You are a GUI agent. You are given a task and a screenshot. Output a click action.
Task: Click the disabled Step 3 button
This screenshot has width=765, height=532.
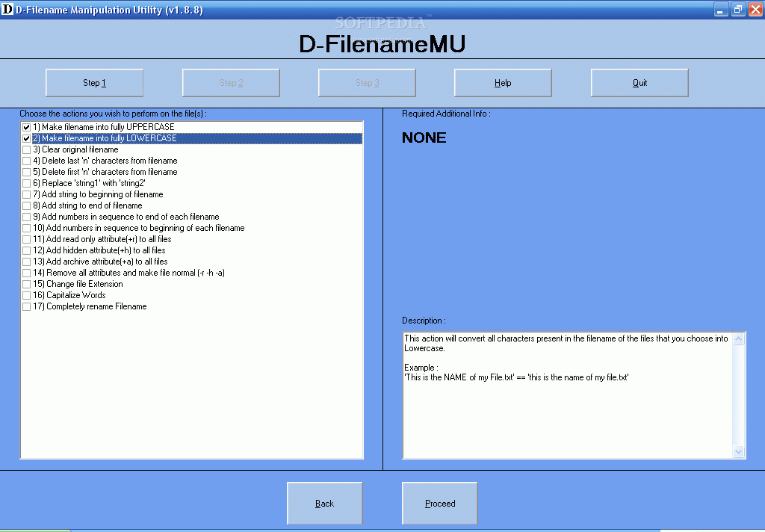(x=367, y=83)
